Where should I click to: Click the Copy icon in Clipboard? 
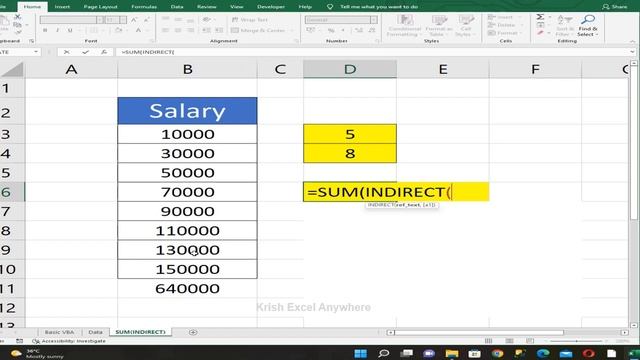coord(17,25)
